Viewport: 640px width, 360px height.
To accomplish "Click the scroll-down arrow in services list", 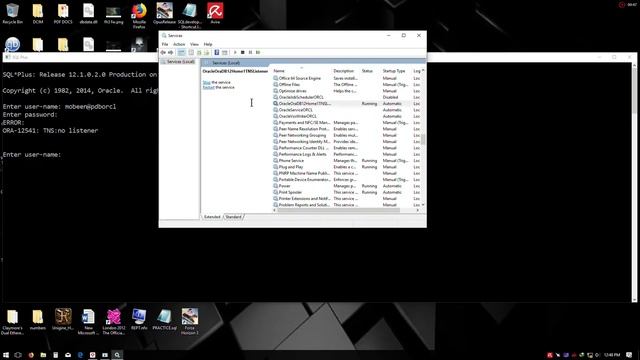I will pos(423,204).
